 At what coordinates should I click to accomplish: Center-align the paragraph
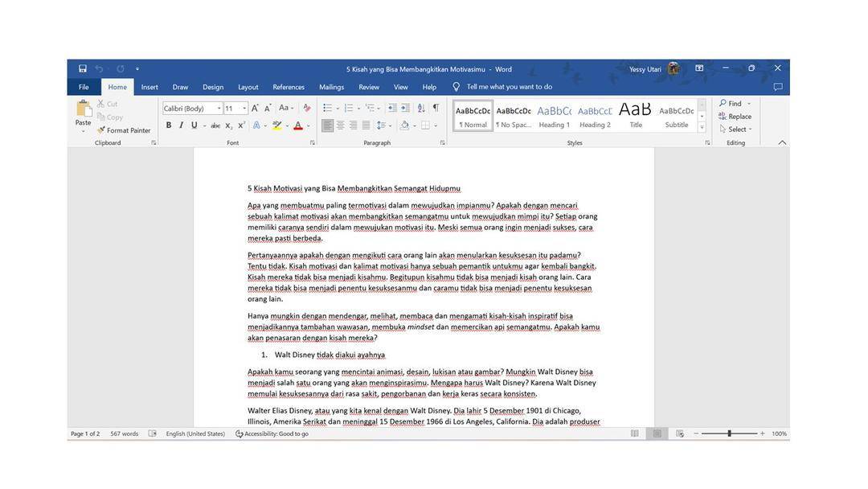click(341, 125)
